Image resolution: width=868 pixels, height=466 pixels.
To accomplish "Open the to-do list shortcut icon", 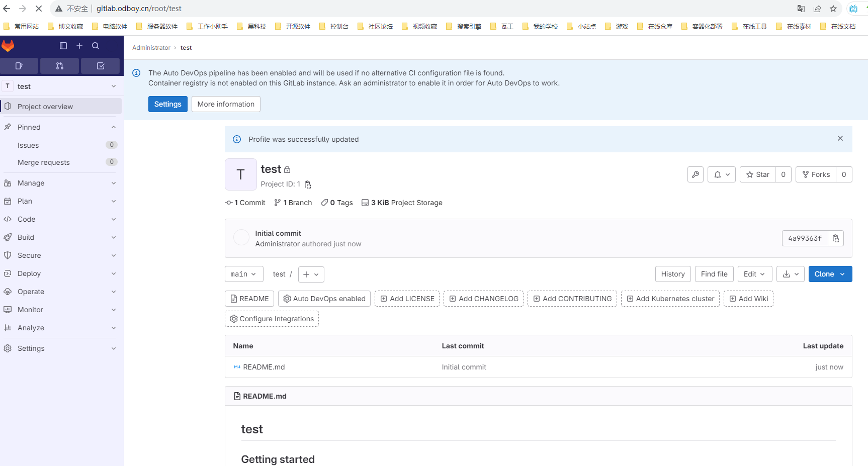I will point(100,66).
